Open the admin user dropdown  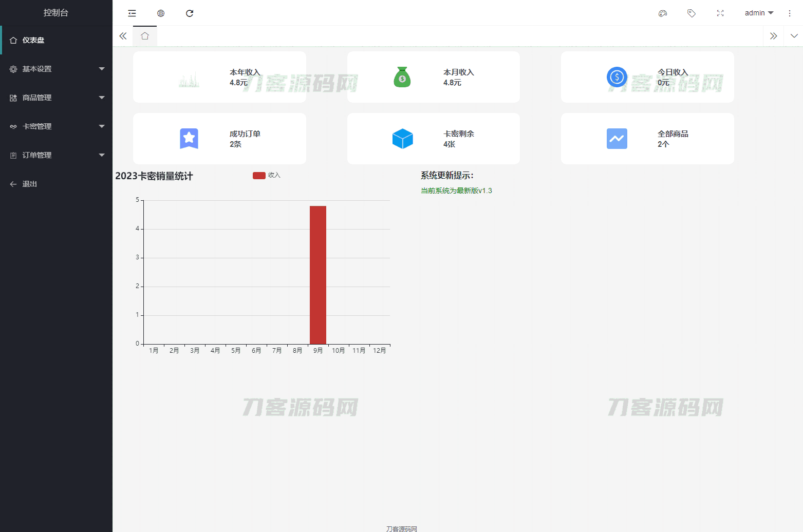759,13
